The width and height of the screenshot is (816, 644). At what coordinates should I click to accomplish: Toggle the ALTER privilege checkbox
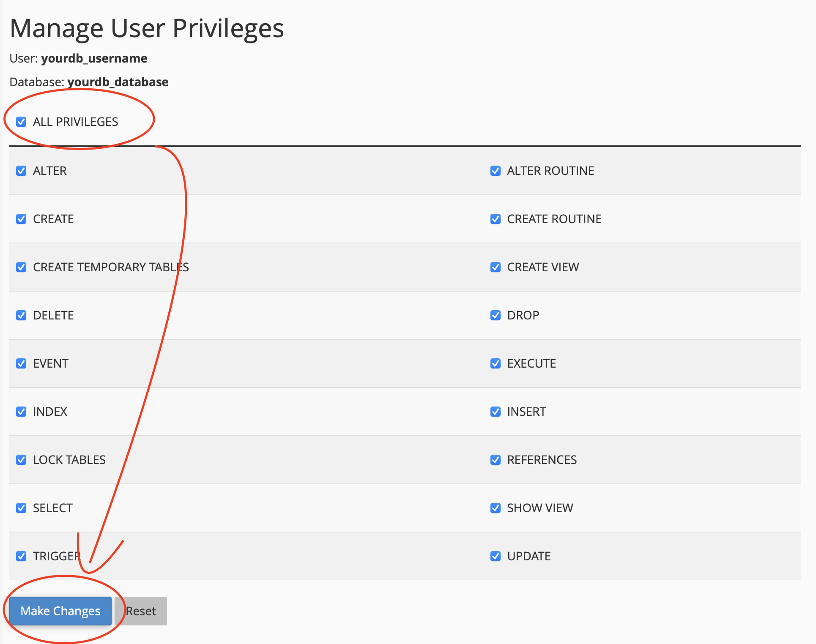21,171
